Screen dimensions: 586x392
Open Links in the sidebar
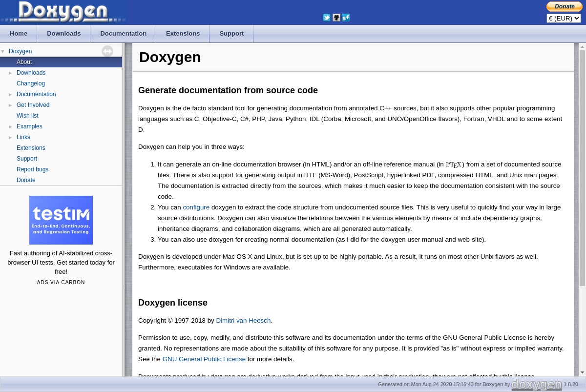(x=23, y=137)
